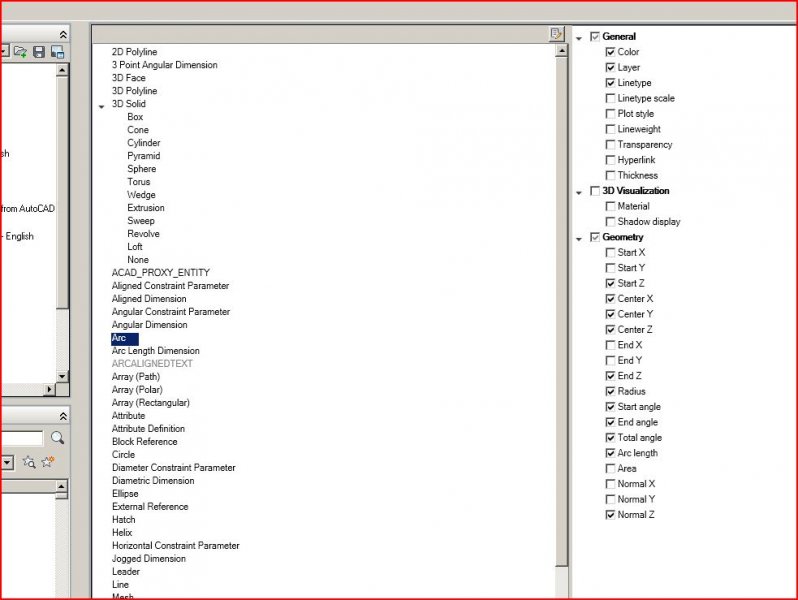Enable the Shadow display checkbox
Viewport: 798px width, 600px height.
coord(610,222)
